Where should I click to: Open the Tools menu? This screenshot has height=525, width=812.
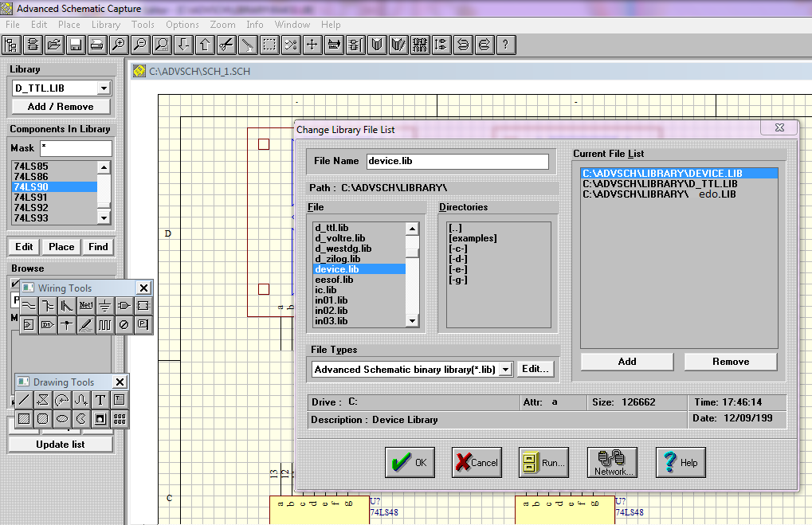(x=143, y=25)
